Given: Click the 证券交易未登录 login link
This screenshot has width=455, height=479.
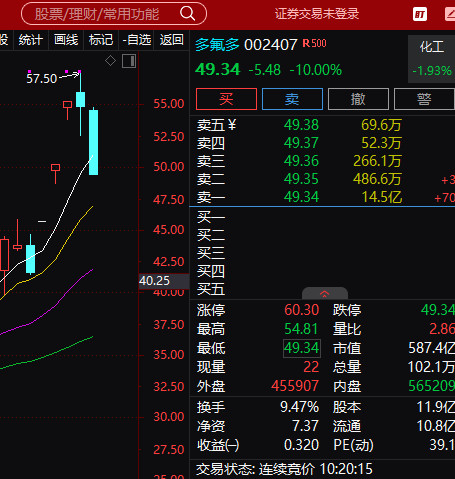Looking at the screenshot, I should [x=317, y=14].
